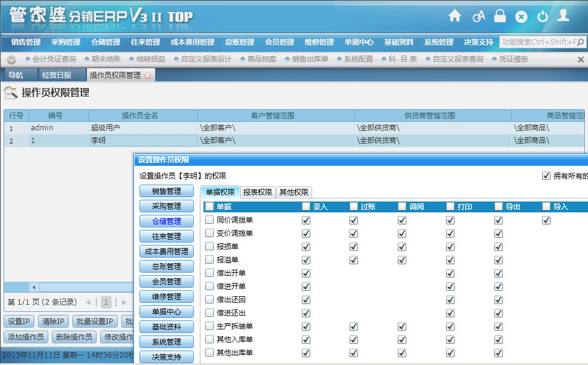Click the lock screen padlock icon

500,16
